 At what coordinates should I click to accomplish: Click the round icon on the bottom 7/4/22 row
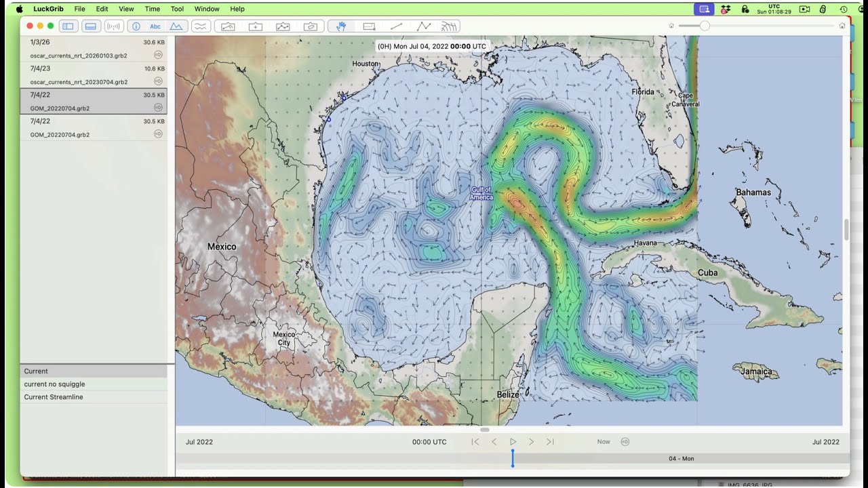click(158, 134)
